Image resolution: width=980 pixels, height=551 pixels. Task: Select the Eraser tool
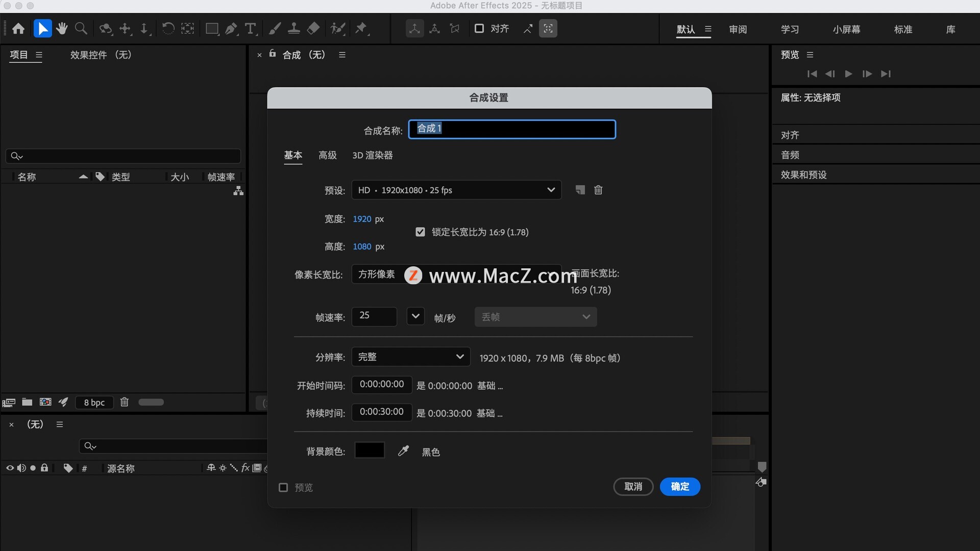pos(313,29)
